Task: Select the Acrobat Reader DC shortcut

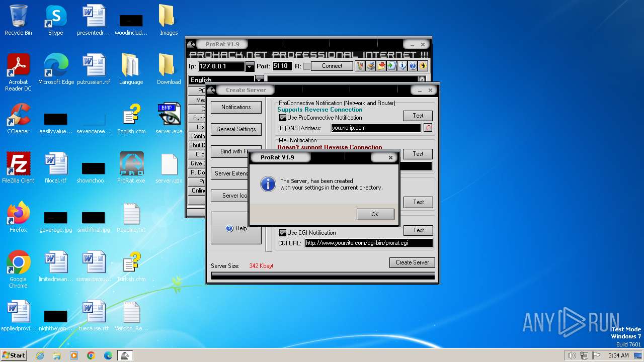Action: tap(18, 72)
